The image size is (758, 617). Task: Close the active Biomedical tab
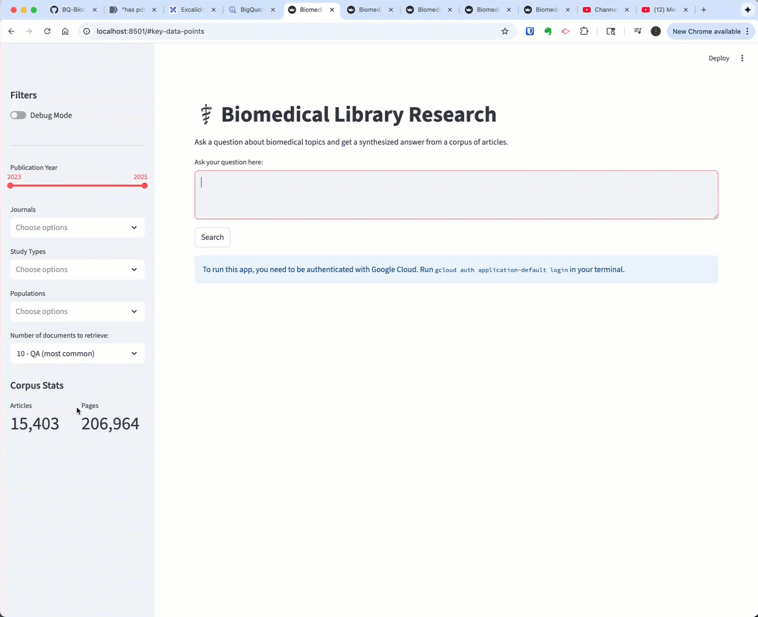[x=332, y=10]
